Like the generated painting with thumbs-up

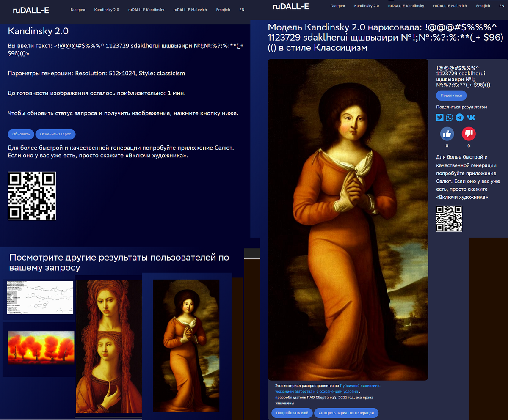pos(447,134)
